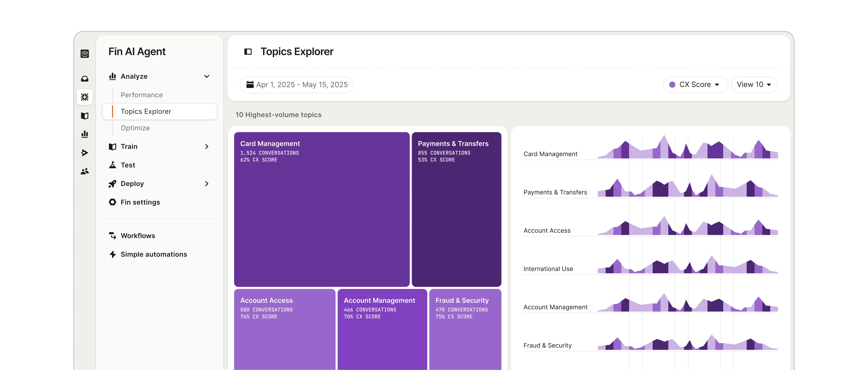
Task: Open the CX Score metric dropdown
Action: click(695, 84)
